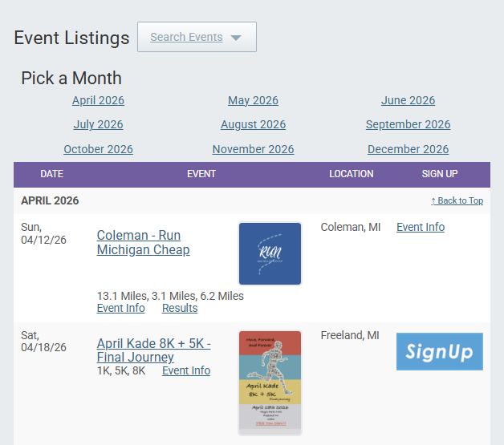Select May 2026 month link
This screenshot has height=445, width=504.
(253, 100)
